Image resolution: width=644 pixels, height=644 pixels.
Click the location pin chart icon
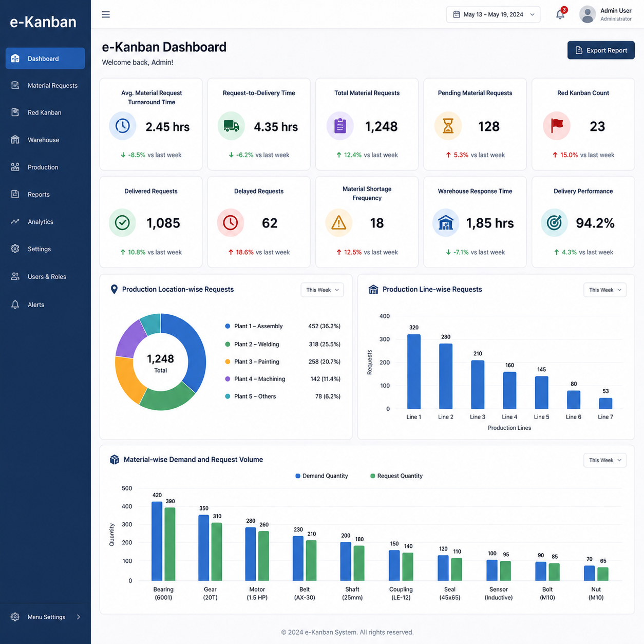click(114, 290)
